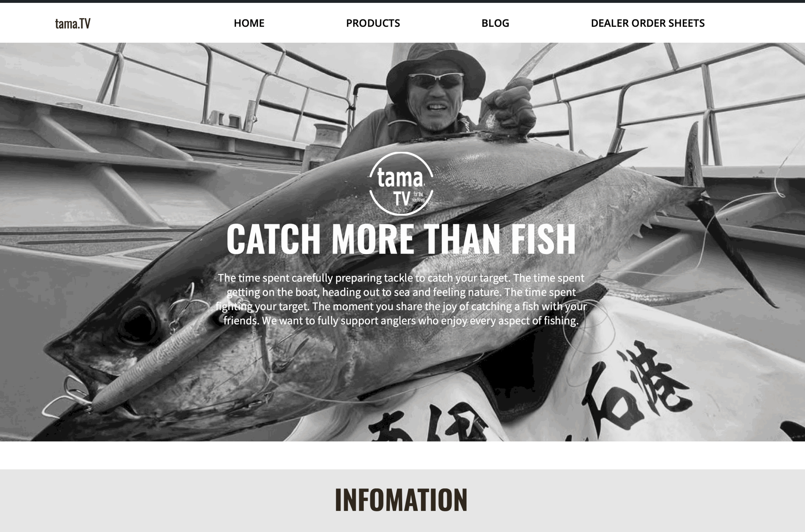Click the dark bar atop the page
The width and height of the screenshot is (805, 532).
pyautogui.click(x=402, y=1)
